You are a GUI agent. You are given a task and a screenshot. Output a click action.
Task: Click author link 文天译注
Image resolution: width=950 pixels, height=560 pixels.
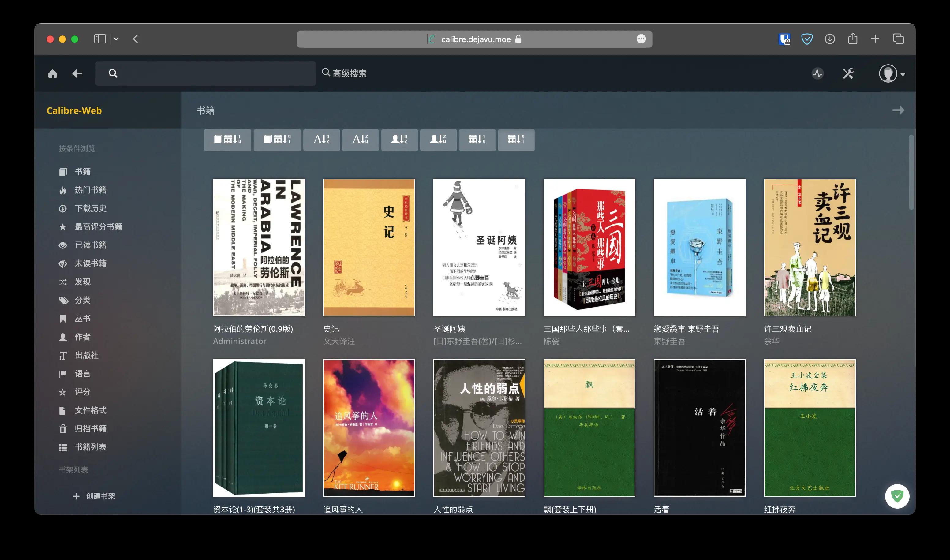(x=339, y=341)
